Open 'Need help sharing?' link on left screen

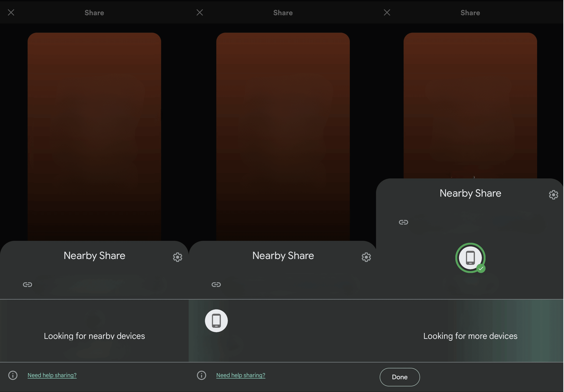tap(52, 375)
